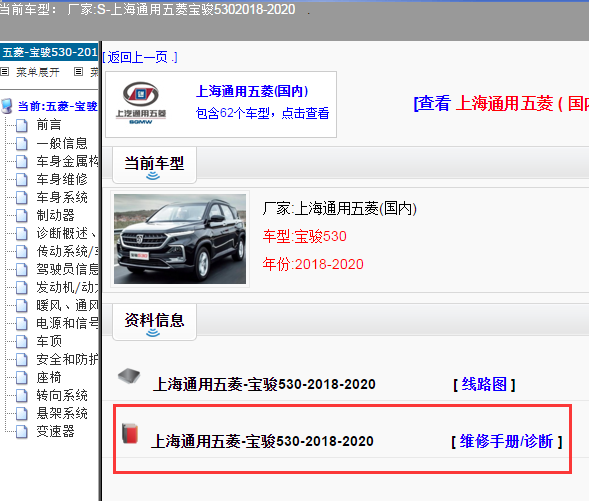Open the 线路图 link
589x501 pixels.
[x=484, y=384]
